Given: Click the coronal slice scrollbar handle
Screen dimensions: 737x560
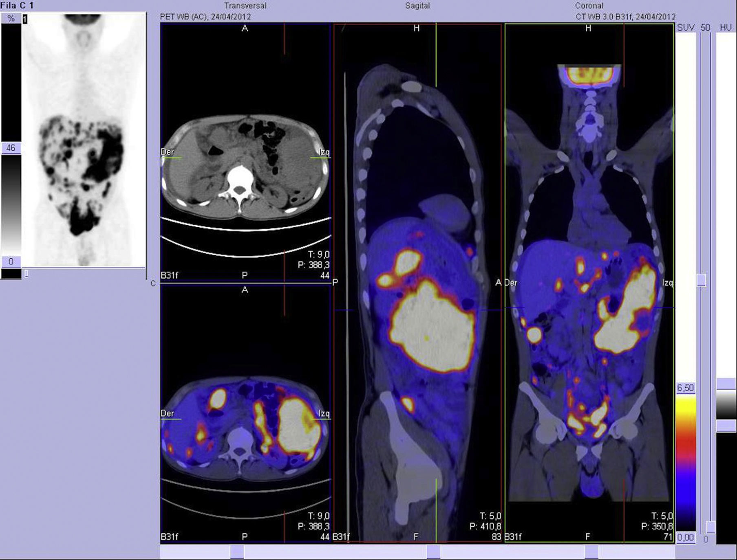Looking at the screenshot, I should coord(591,552).
